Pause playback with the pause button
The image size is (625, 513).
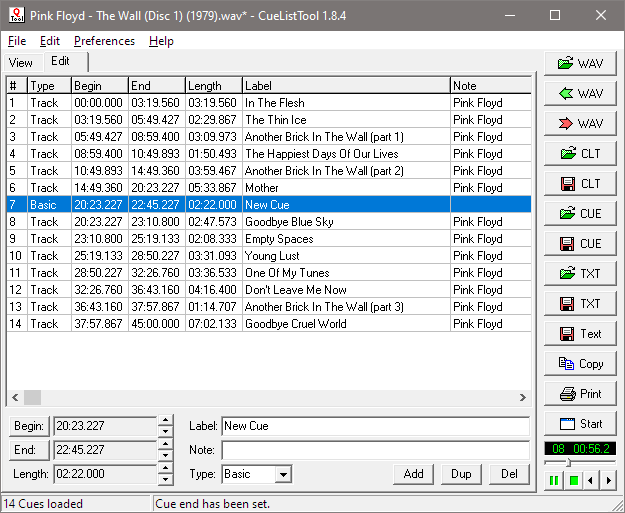554,481
